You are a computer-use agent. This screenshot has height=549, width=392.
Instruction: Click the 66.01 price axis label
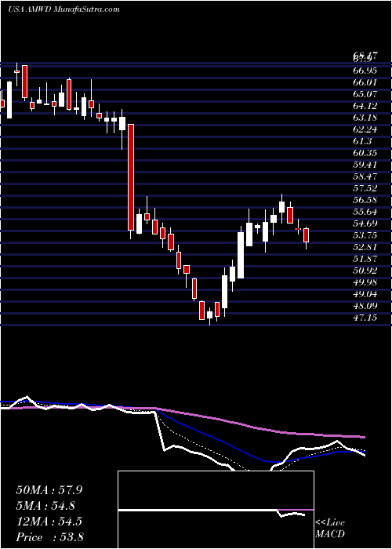click(x=365, y=82)
